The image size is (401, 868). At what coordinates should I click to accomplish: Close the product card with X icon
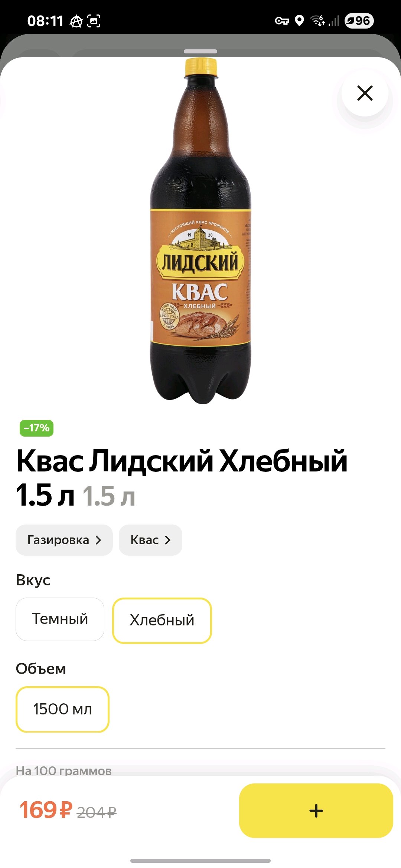pos(365,93)
